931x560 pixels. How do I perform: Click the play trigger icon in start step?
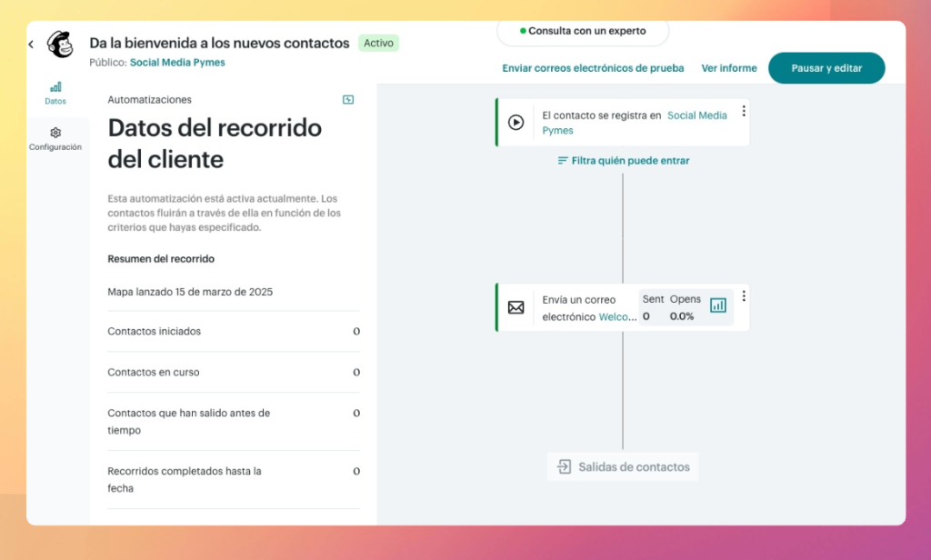pyautogui.click(x=516, y=122)
